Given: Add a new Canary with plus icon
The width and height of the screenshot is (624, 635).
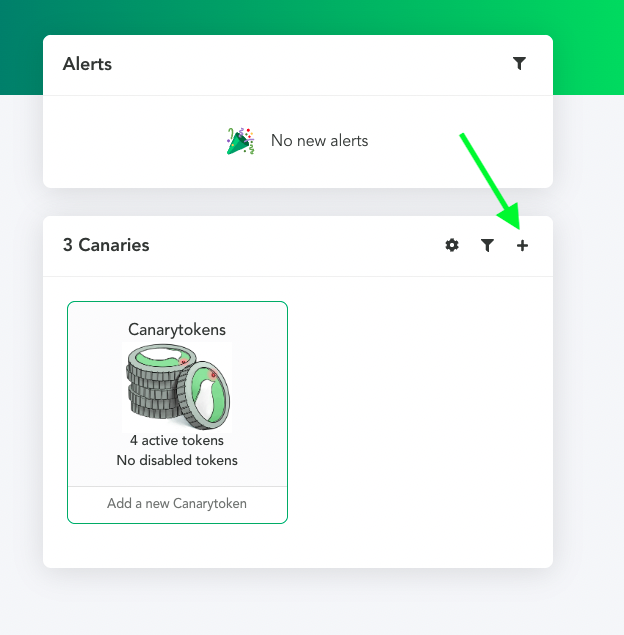Looking at the screenshot, I should click(x=522, y=245).
